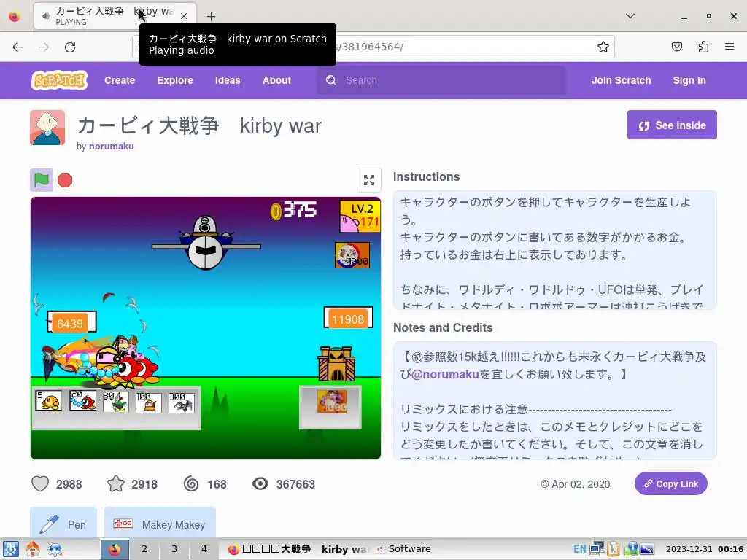This screenshot has width=747, height=560.
Task: Click the See inside button
Action: 672,125
